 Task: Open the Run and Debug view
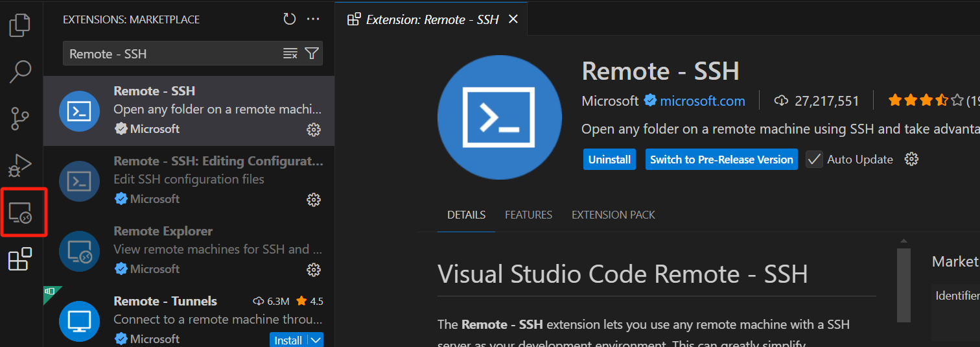tap(20, 165)
